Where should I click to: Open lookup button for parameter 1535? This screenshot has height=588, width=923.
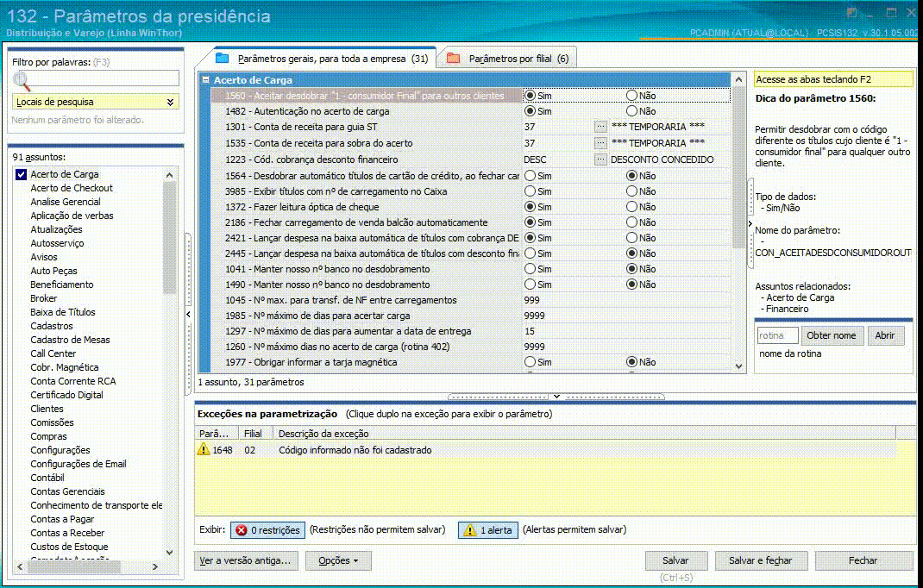pos(600,143)
